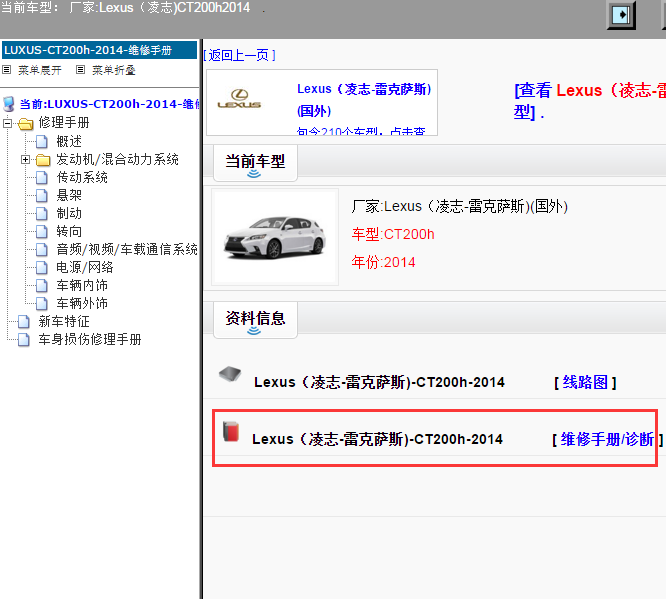Click Lexus CT200h-2014 title in 维修手册 row
The width and height of the screenshot is (666, 599).
click(x=377, y=439)
